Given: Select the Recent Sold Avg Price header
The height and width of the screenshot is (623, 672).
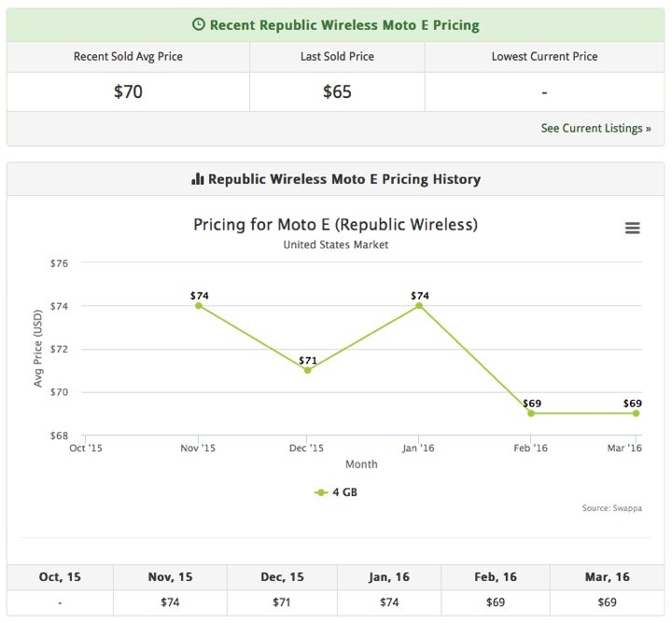Looking at the screenshot, I should click(128, 57).
